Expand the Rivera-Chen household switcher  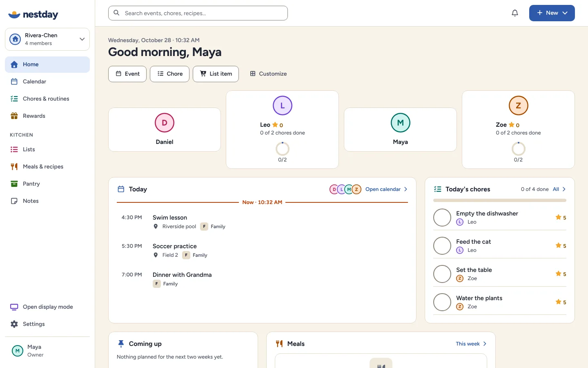[x=47, y=39]
